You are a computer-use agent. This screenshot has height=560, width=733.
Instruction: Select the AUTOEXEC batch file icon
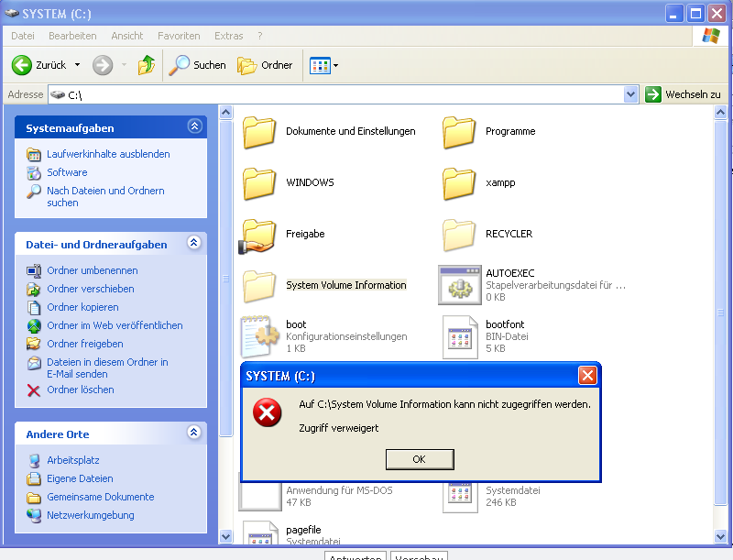coord(460,285)
